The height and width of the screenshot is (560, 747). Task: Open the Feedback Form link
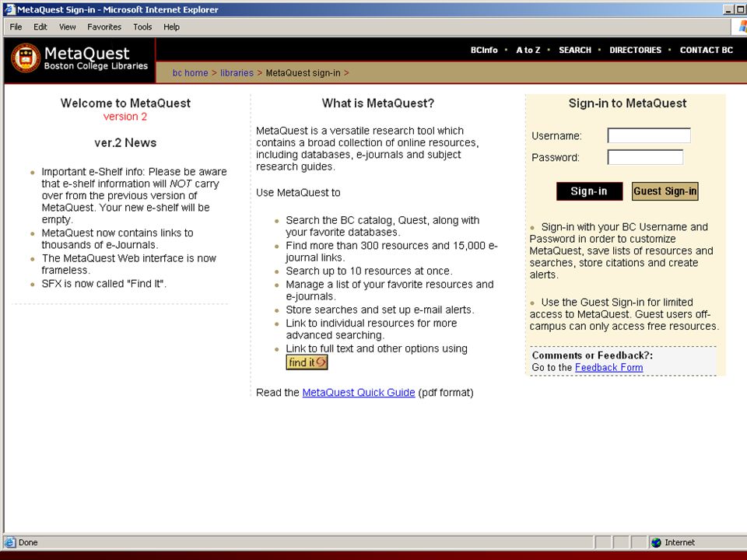(608, 368)
